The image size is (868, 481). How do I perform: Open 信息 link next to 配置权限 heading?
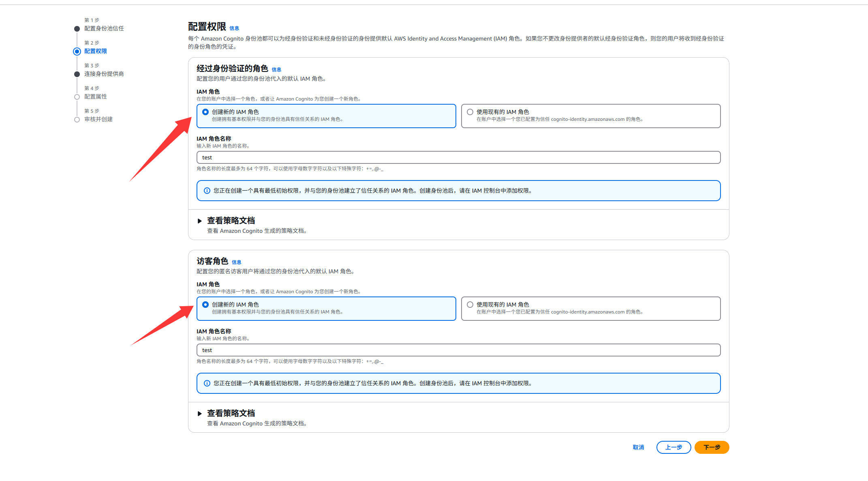click(234, 28)
